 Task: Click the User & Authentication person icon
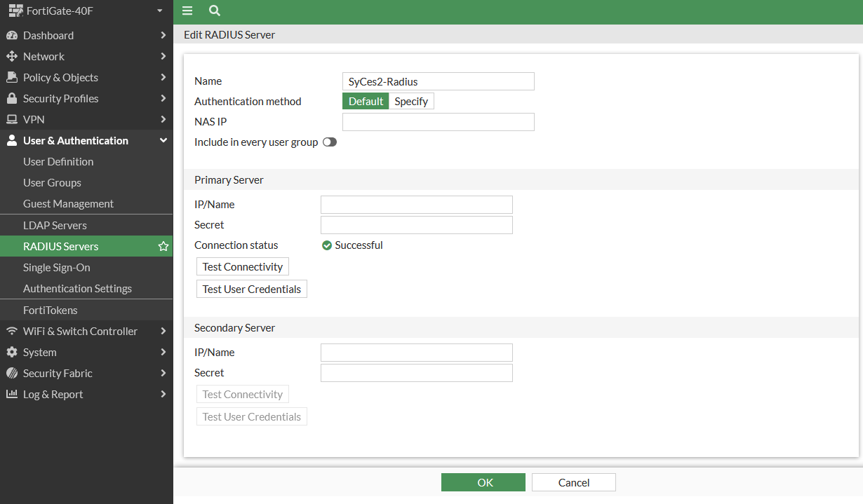11,140
